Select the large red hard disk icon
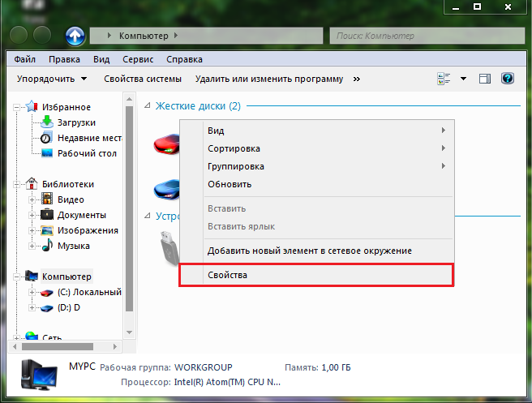Image resolution: width=532 pixels, height=403 pixels. (x=166, y=144)
